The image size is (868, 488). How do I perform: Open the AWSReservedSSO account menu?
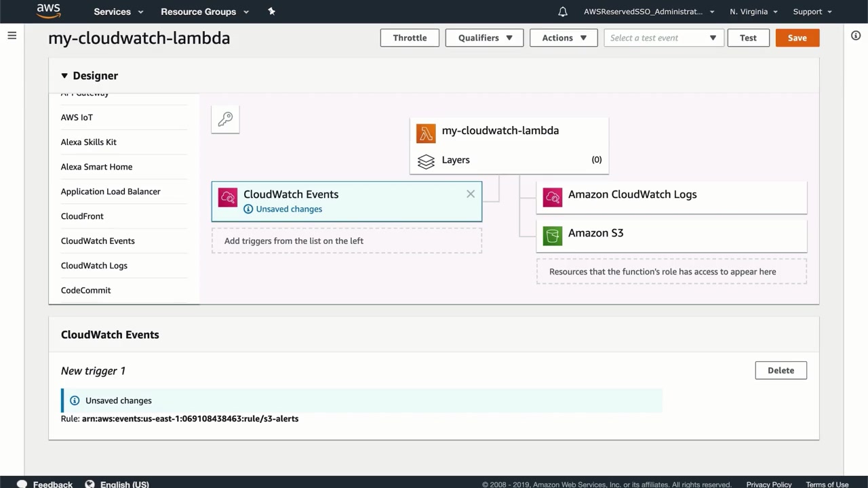(x=649, y=12)
